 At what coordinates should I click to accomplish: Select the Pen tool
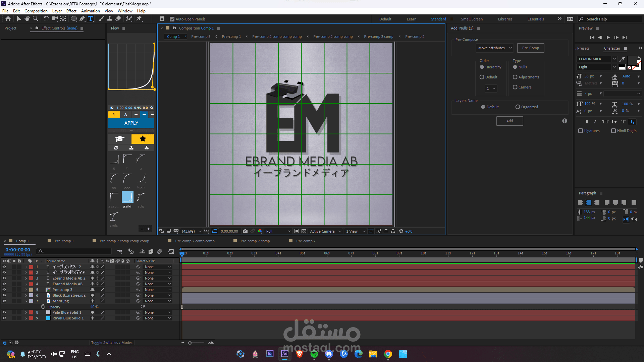coord(82,19)
